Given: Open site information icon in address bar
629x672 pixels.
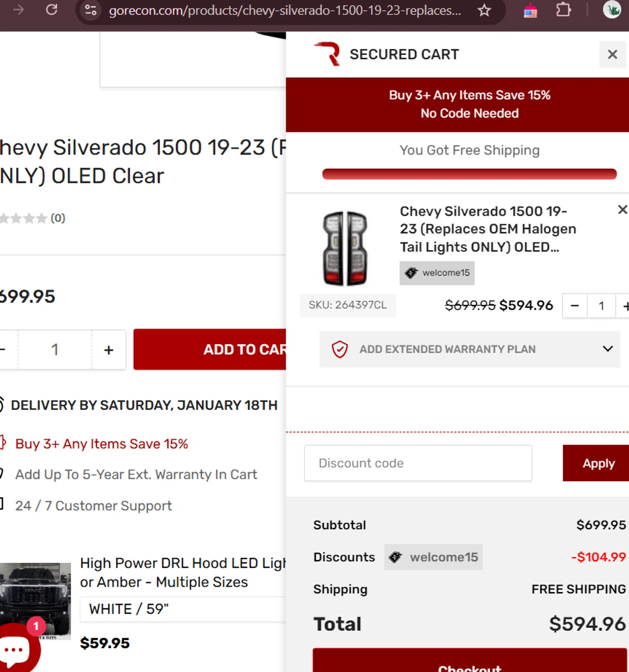Looking at the screenshot, I should tap(91, 10).
